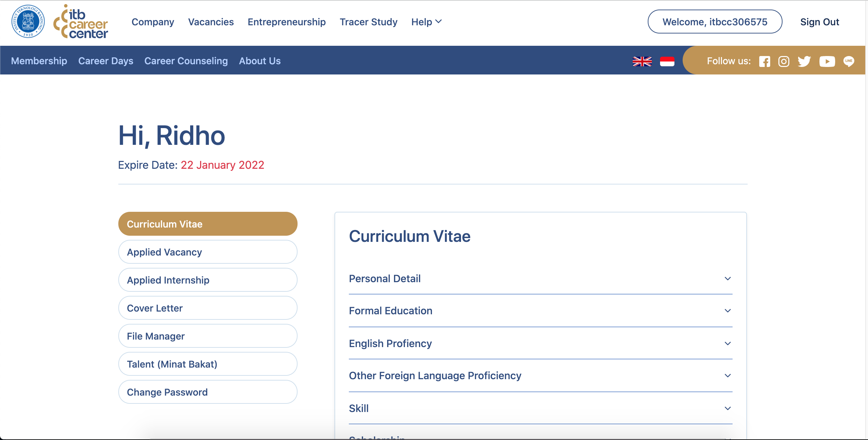Click the Sign Out link
The height and width of the screenshot is (440, 868).
click(819, 22)
